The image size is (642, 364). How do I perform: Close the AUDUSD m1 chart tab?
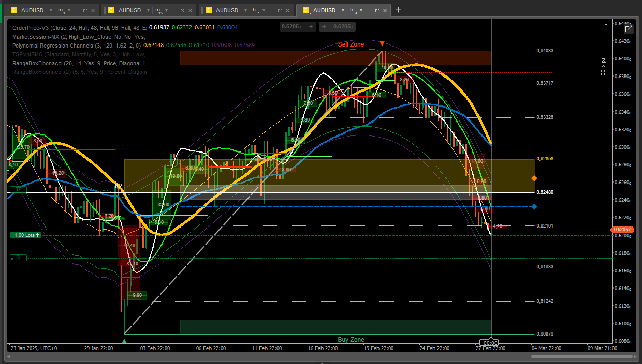pos(93,10)
